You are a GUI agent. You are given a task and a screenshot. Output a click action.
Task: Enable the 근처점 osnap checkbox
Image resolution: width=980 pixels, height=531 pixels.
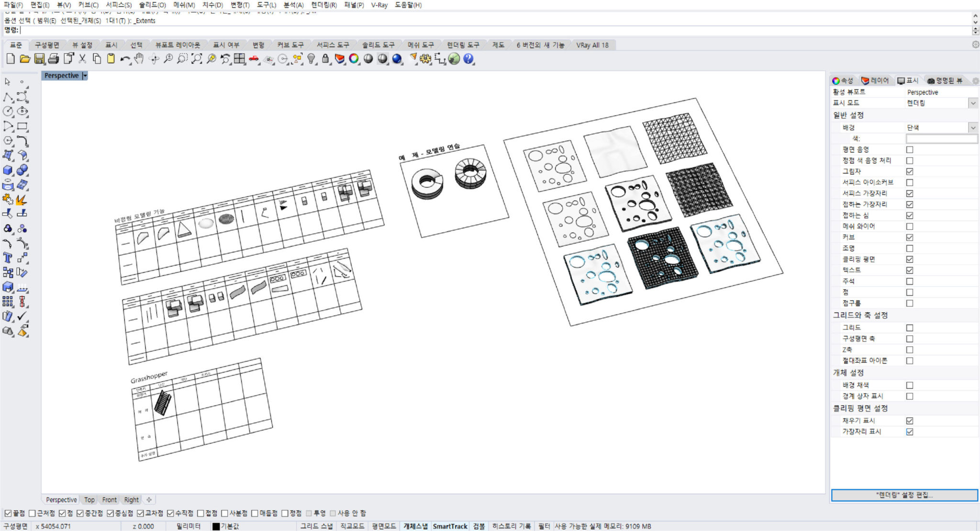tap(32, 513)
